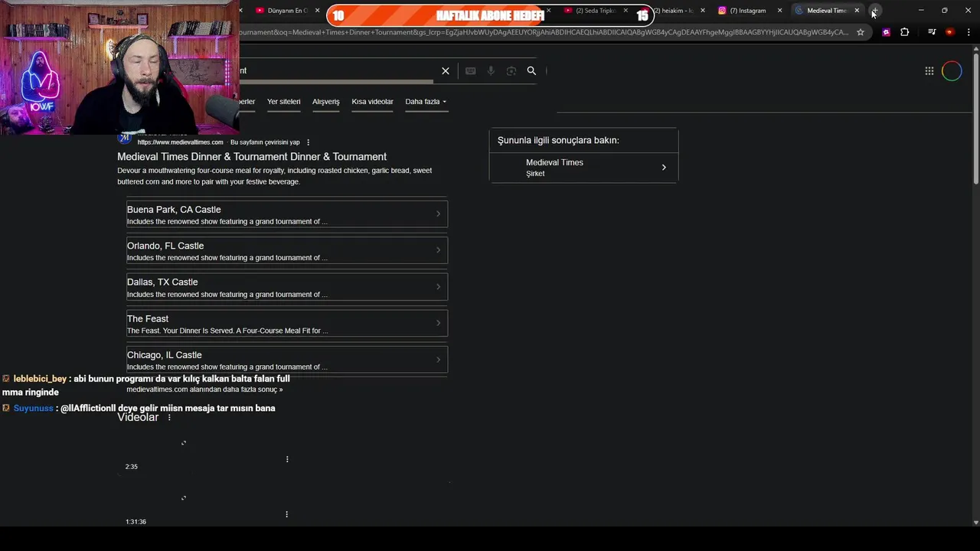Click the Şununla ilgili sonuçlara bakın heading

pos(558,140)
